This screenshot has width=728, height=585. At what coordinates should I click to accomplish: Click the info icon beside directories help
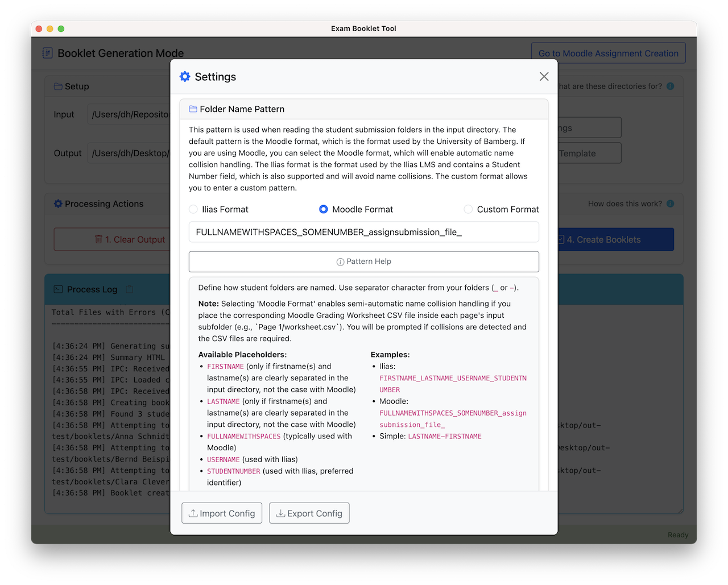point(670,86)
